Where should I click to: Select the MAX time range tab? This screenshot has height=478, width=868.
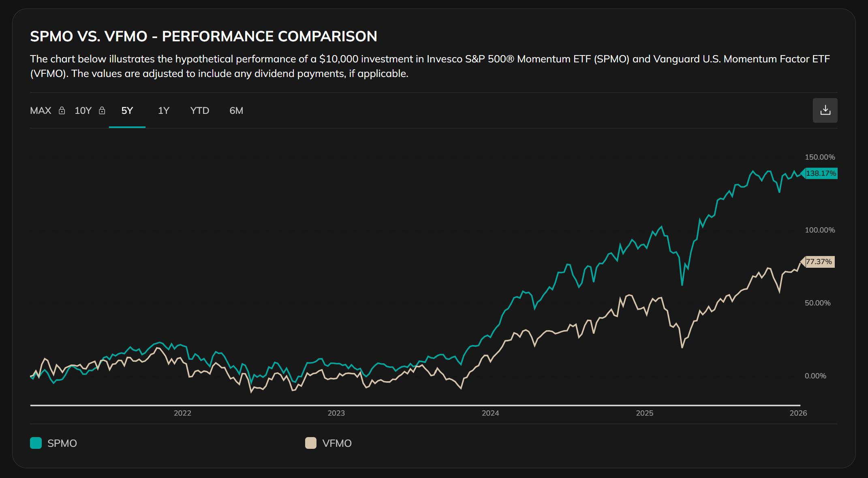point(41,111)
